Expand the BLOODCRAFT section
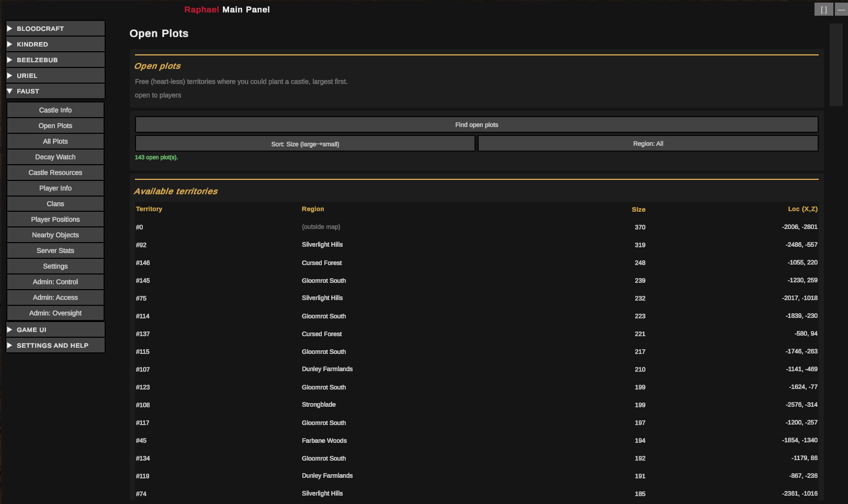Screen dimensions: 848x504 tap(55, 28)
